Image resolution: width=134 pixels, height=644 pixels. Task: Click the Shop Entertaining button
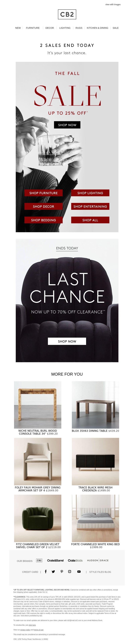click(x=90, y=206)
